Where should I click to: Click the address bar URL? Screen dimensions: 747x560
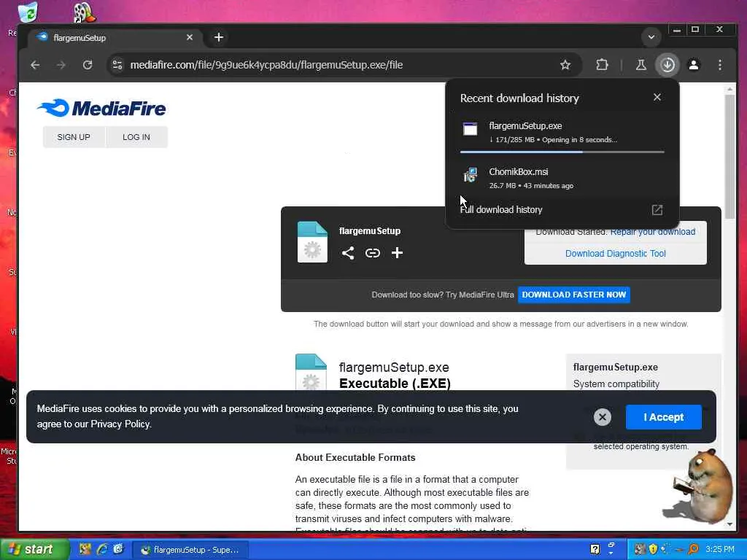[x=266, y=65]
